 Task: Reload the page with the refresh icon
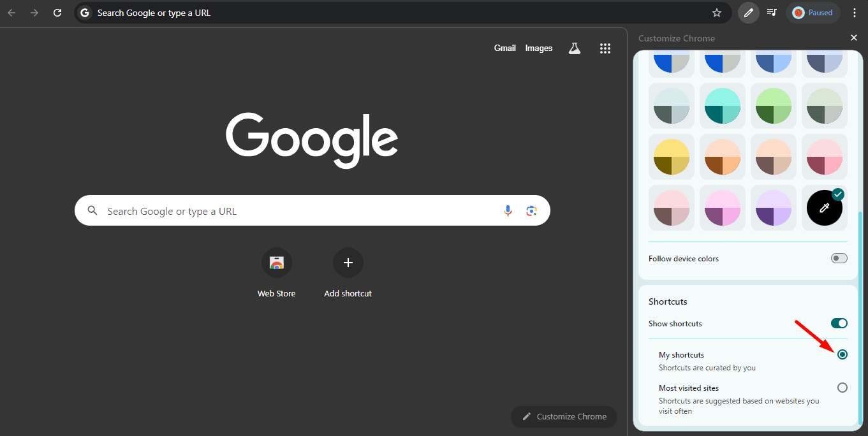tap(57, 13)
